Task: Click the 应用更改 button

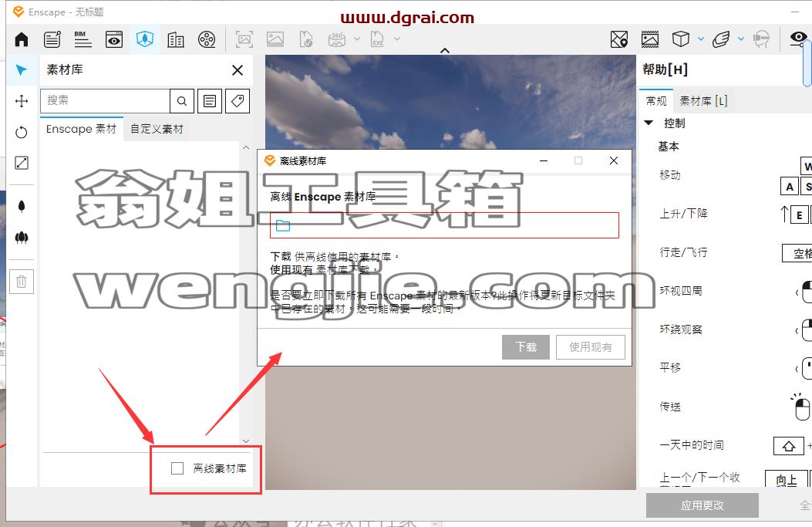Action: click(702, 505)
